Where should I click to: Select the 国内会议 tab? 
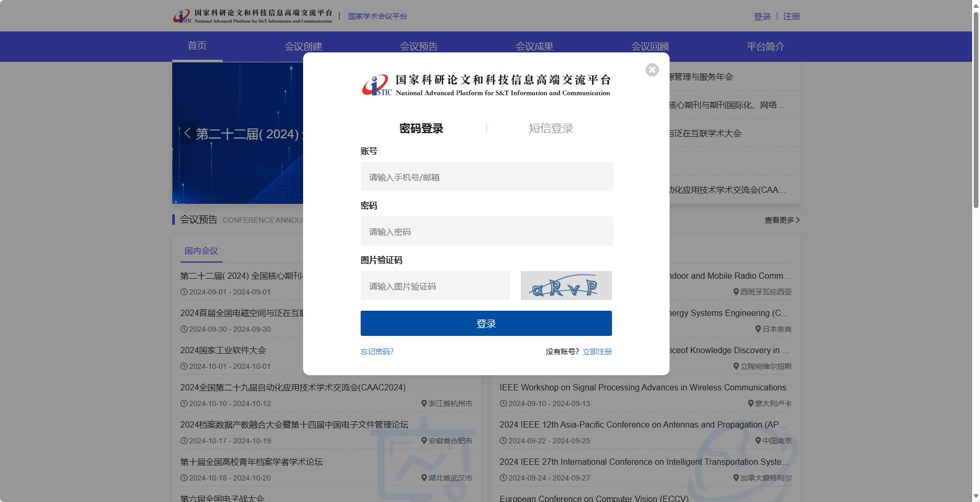pos(202,251)
